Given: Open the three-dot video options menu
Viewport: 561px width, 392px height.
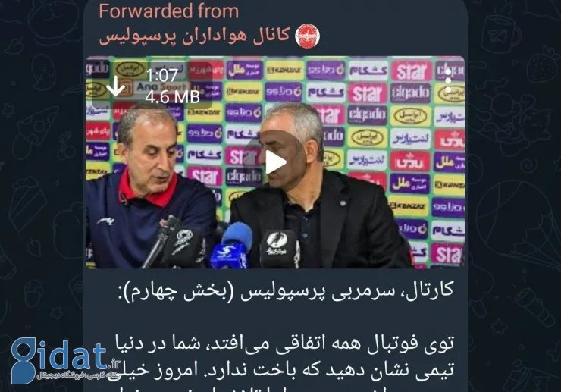Looking at the screenshot, I should [x=448, y=81].
